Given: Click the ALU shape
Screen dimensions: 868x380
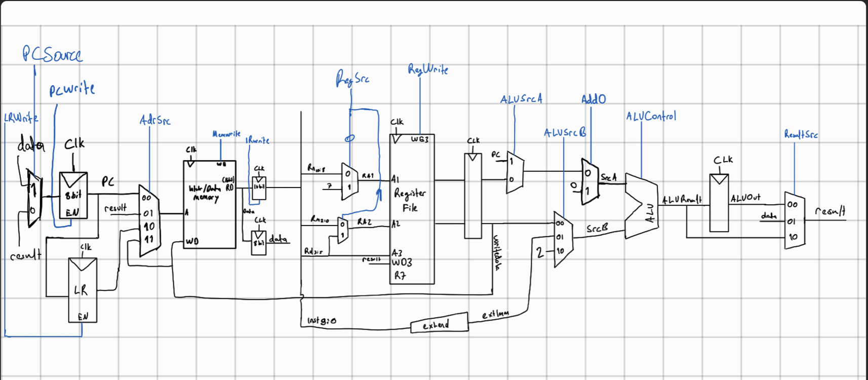Looking at the screenshot, I should click(x=642, y=206).
